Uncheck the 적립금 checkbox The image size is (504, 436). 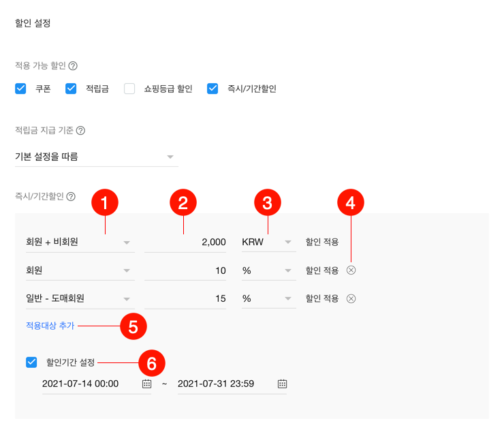pyautogui.click(x=71, y=89)
